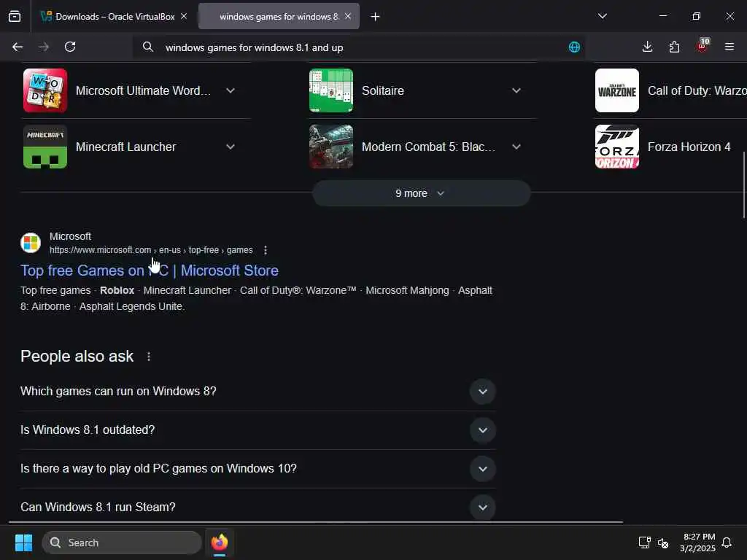Click the Solitaire game title
Image resolution: width=747 pixels, height=560 pixels.
pyautogui.click(x=382, y=90)
